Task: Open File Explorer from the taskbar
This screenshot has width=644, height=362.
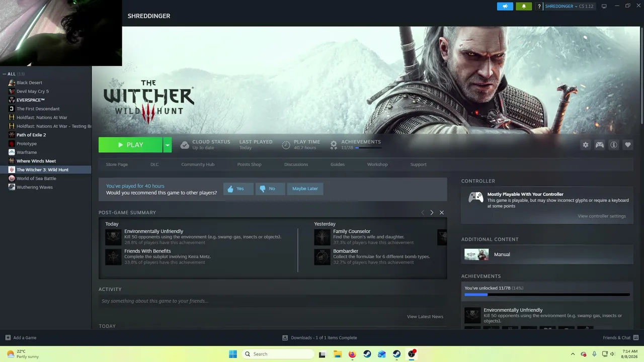Action: pos(337,354)
